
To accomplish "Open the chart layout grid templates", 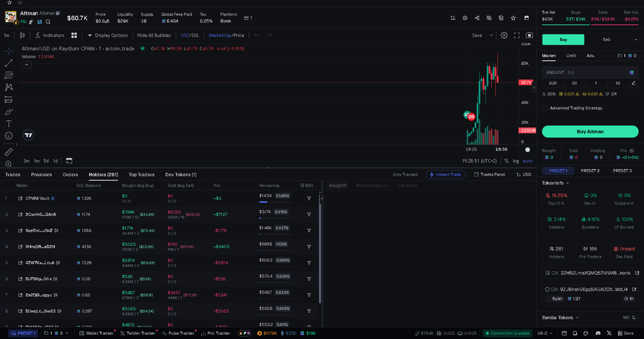I will (x=75, y=35).
